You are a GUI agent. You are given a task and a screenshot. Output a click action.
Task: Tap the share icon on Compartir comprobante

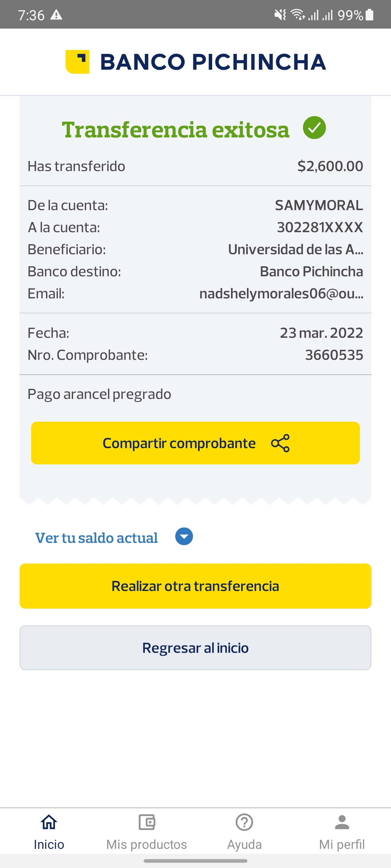(x=280, y=443)
